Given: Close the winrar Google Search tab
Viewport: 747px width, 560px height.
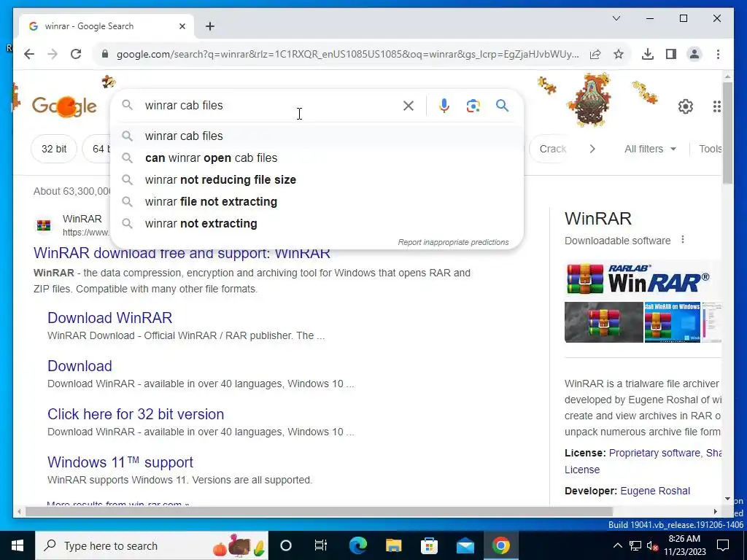Looking at the screenshot, I should click(182, 26).
